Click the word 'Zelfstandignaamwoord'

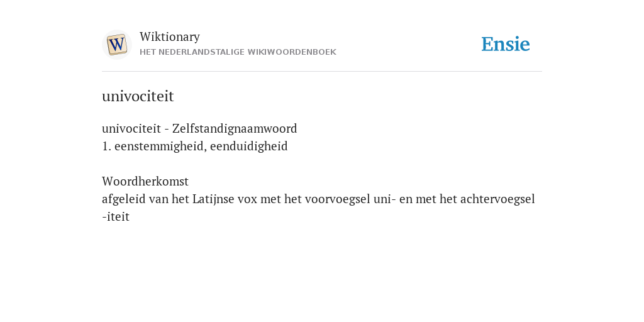[x=235, y=129]
